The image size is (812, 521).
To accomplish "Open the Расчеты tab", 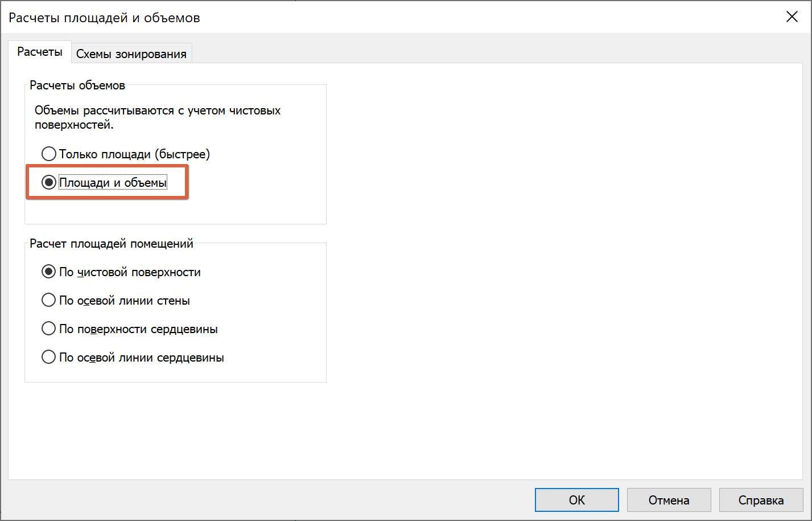I will coord(40,52).
